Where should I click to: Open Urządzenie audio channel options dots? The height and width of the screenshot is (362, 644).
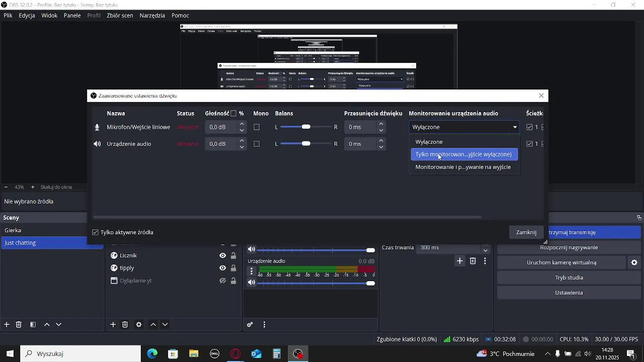click(x=252, y=271)
